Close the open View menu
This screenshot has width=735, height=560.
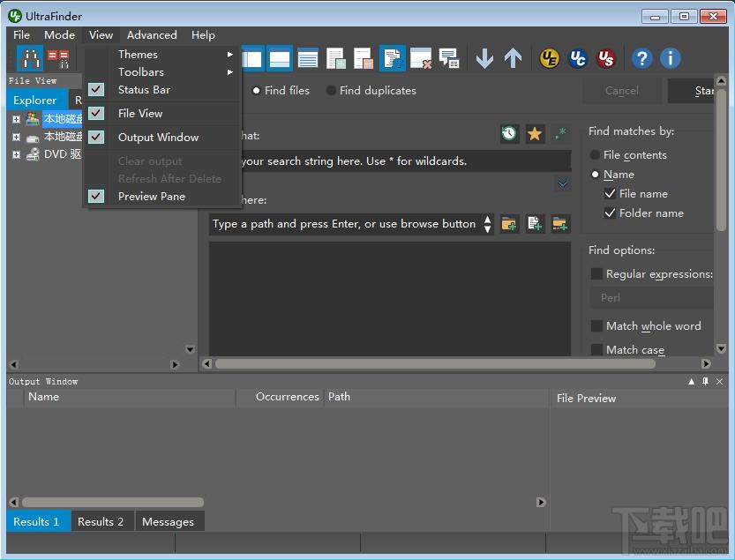click(x=101, y=35)
